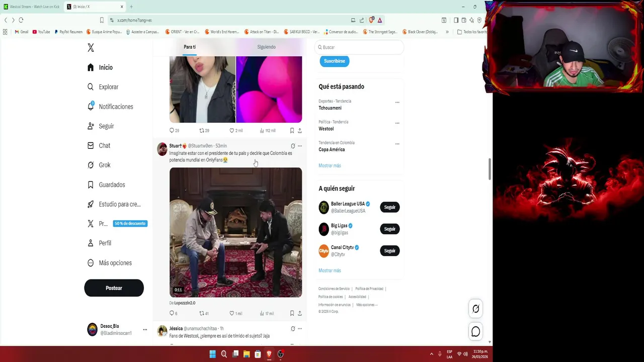644x362 pixels.
Task: Open Política de Privacidad footer link
Action: 369,289
